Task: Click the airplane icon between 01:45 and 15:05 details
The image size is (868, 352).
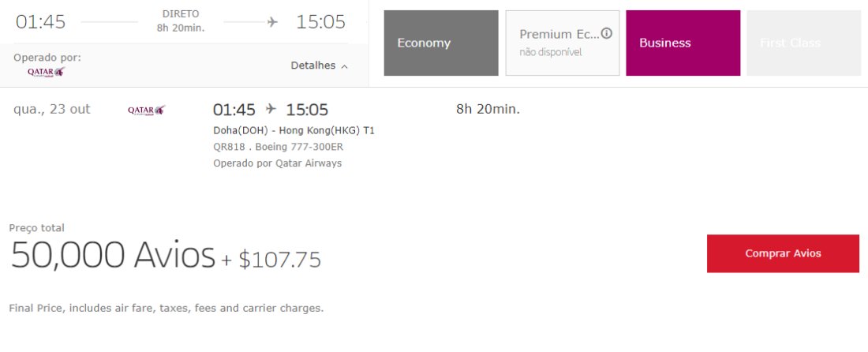Action: tap(271, 109)
